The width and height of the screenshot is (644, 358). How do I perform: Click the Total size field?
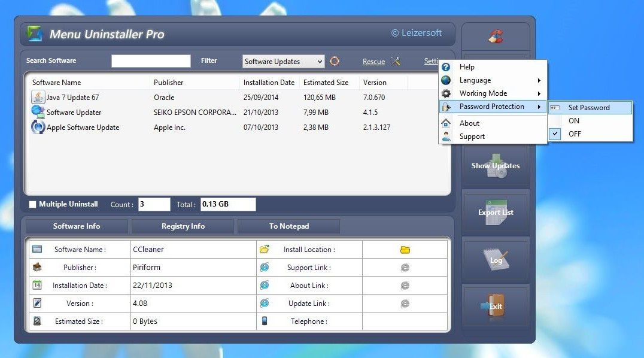[x=228, y=204]
